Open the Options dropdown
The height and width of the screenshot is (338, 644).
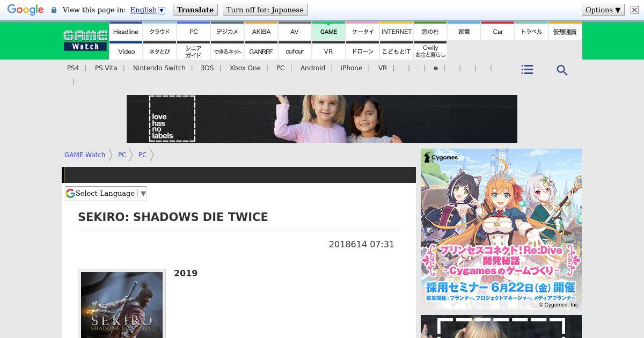coord(603,10)
